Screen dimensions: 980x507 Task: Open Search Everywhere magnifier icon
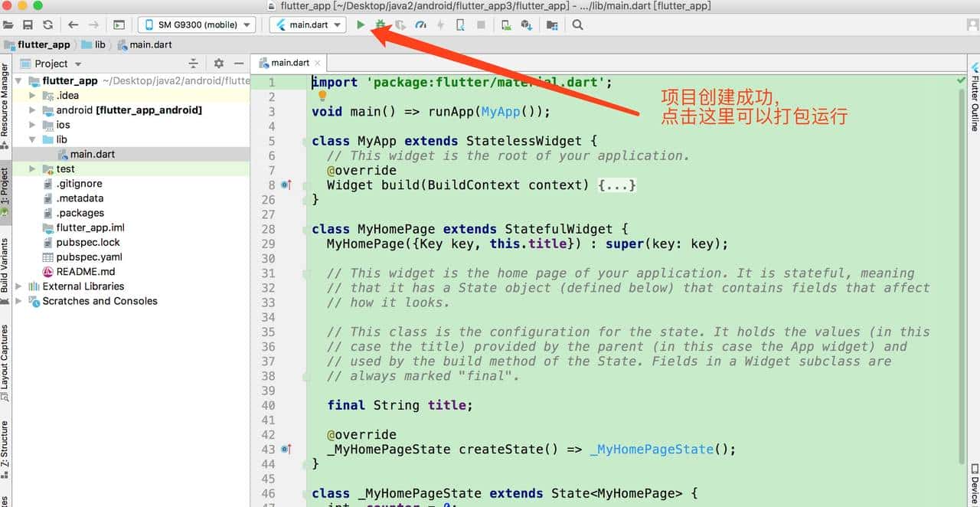pyautogui.click(x=577, y=25)
